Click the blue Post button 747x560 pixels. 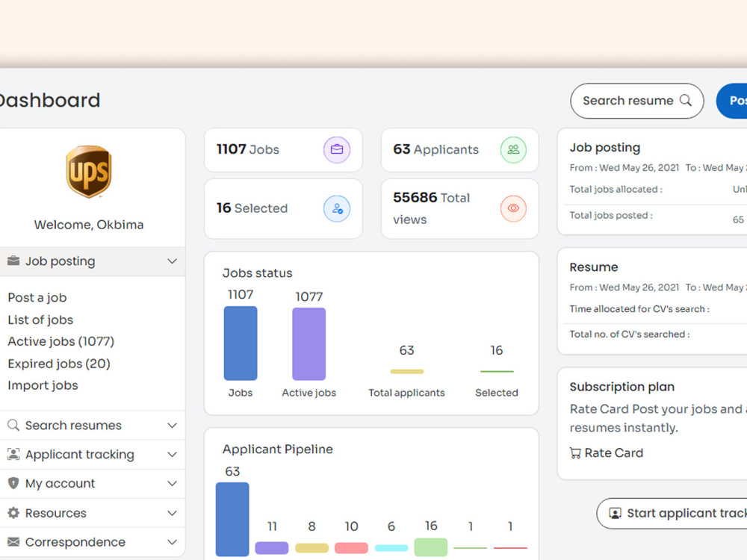pos(732,101)
